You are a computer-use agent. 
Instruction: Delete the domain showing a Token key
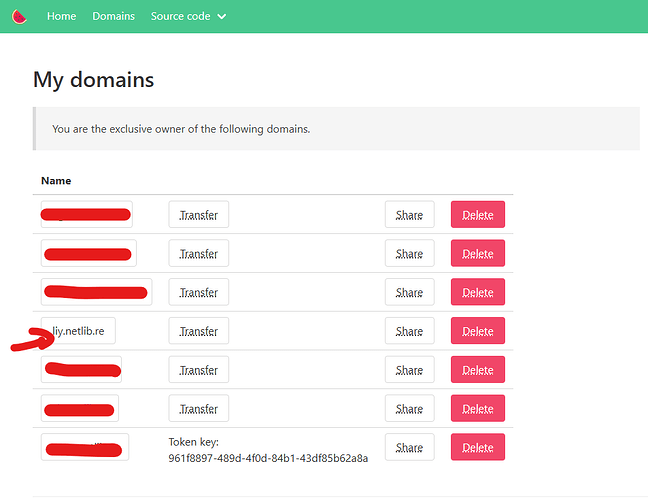point(478,447)
